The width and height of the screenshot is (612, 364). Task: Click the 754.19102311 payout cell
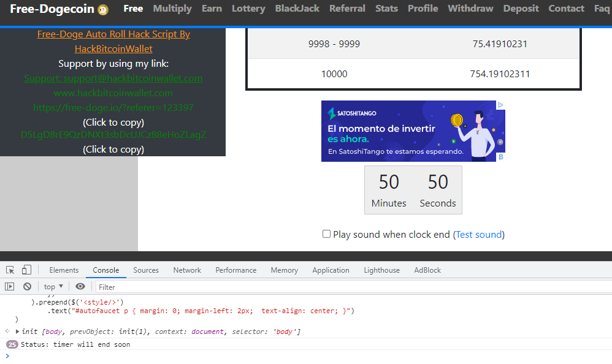click(x=500, y=74)
